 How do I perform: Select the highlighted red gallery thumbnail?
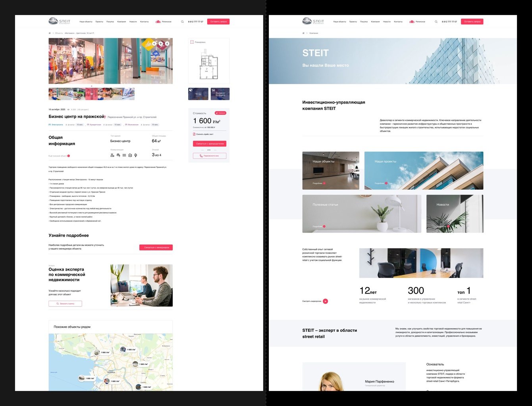pos(91,94)
